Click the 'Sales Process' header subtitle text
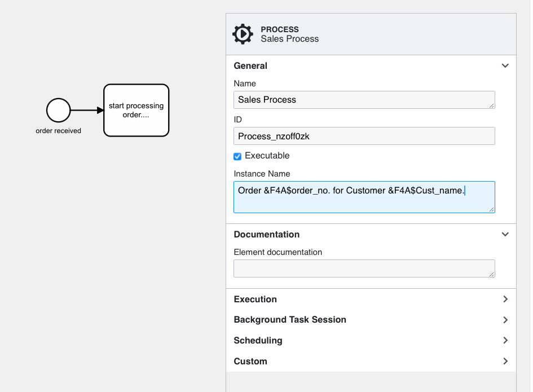The width and height of the screenshot is (533, 392). point(289,39)
